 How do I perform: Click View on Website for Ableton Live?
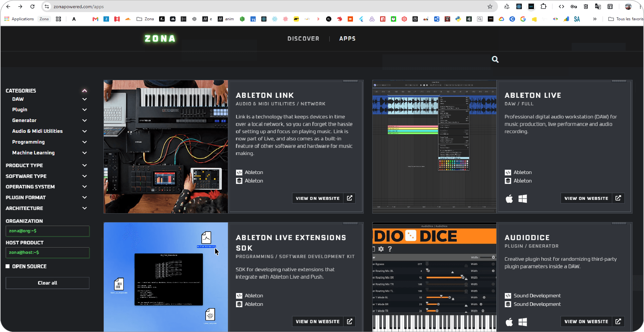[586, 198]
